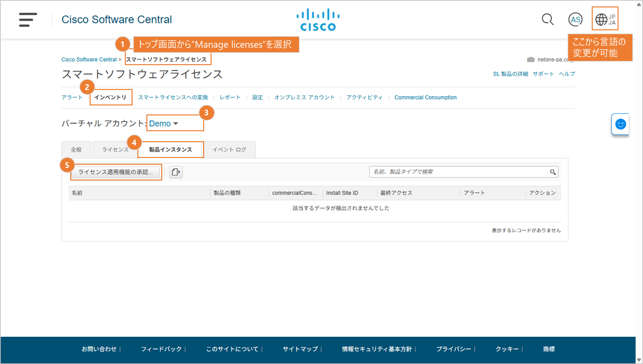643x364 pixels.
Task: Click the Cisco Software Central breadcrumb link
Action: point(89,60)
